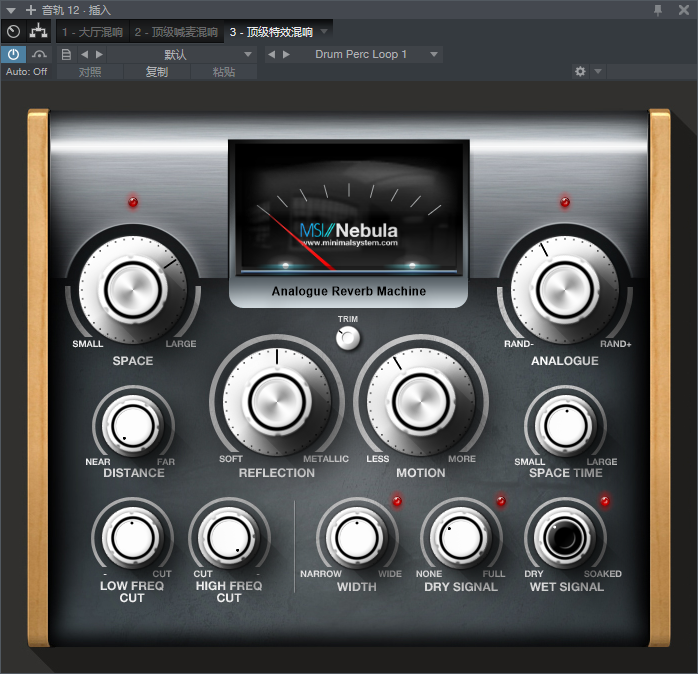Click the 粘贴 paste button
This screenshot has width=698, height=674.
[223, 72]
